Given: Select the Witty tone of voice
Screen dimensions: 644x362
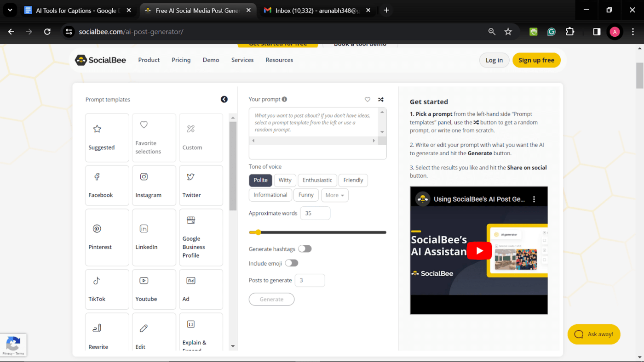Looking at the screenshot, I should pos(285,180).
